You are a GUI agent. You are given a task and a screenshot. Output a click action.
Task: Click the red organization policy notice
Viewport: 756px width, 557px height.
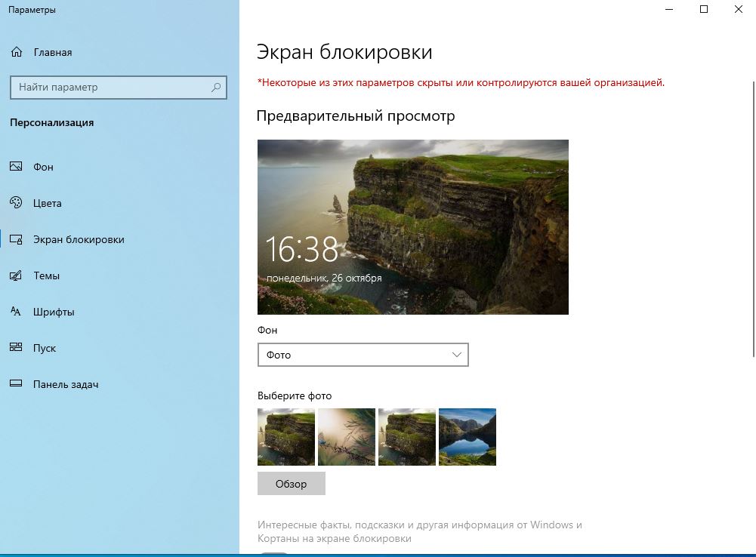461,82
